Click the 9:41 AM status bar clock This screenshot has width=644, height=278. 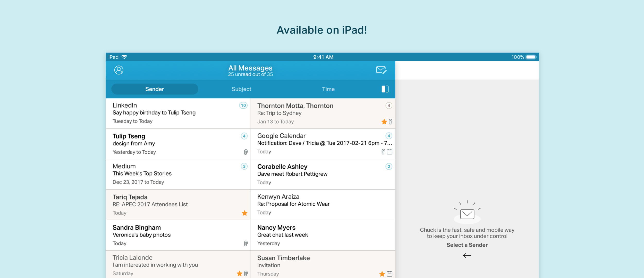(323, 57)
